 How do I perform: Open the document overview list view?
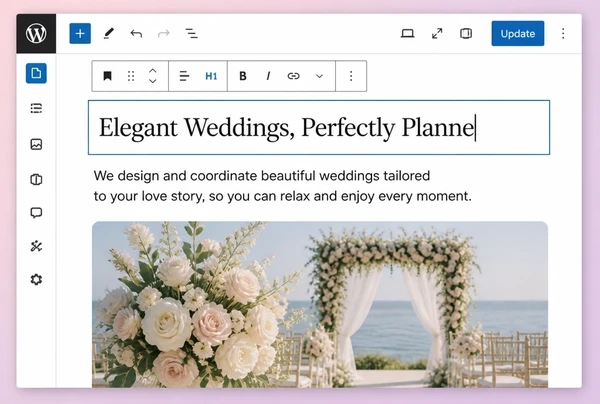[191, 34]
